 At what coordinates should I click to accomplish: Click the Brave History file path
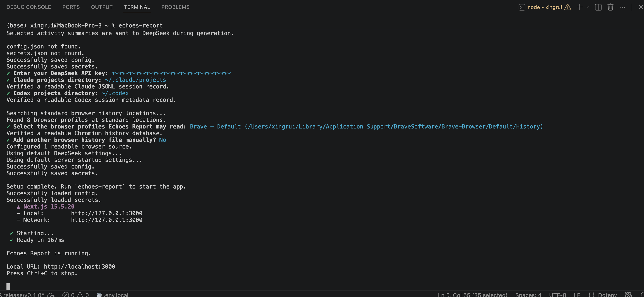[x=394, y=127]
